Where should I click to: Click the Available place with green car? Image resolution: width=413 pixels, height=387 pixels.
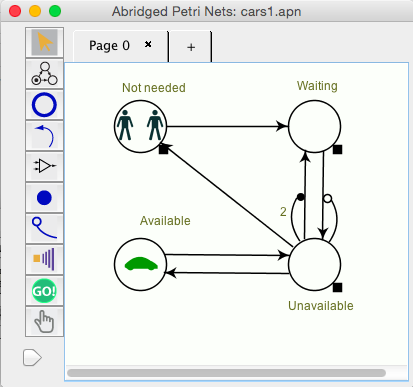(140, 265)
